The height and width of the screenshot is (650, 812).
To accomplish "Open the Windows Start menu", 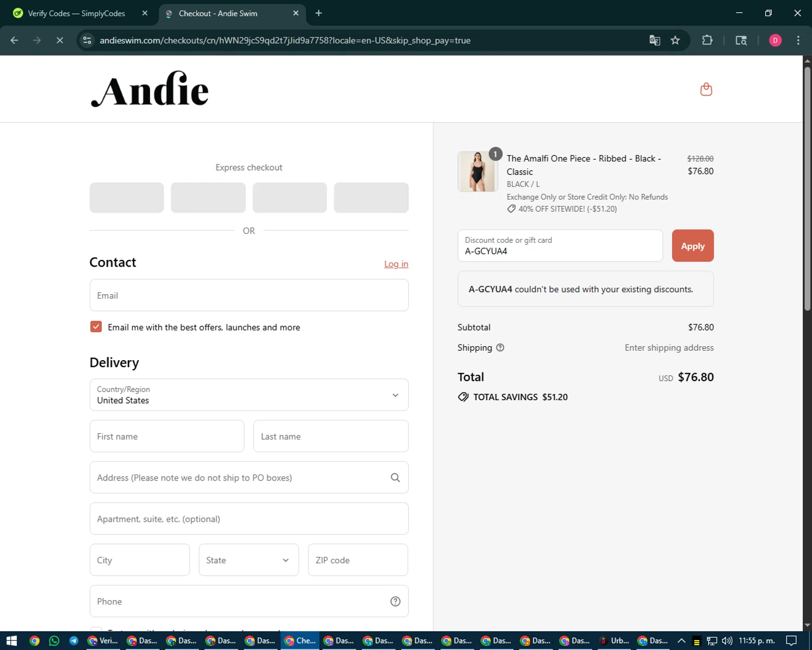I will [x=11, y=641].
